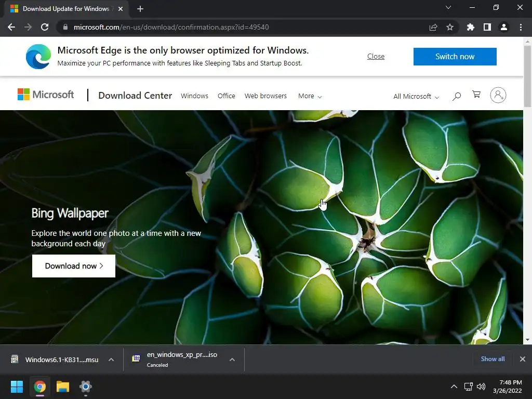The height and width of the screenshot is (399, 532).
Task: Open File Explorer from the taskbar
Action: 63,387
